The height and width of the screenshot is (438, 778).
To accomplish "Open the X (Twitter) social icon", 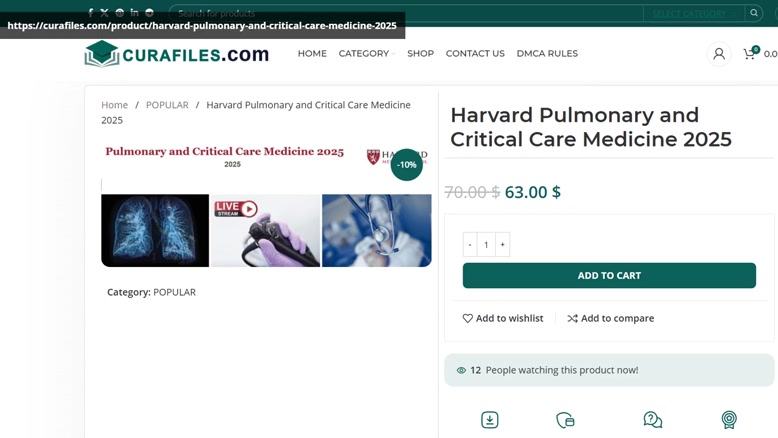I will pos(104,13).
